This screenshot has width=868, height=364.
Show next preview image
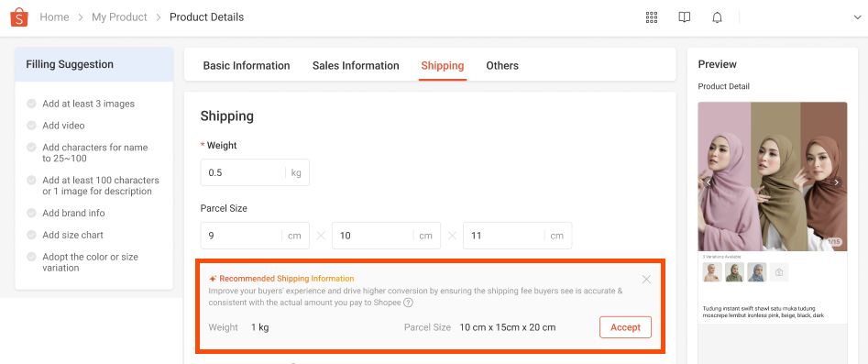pyautogui.click(x=837, y=182)
